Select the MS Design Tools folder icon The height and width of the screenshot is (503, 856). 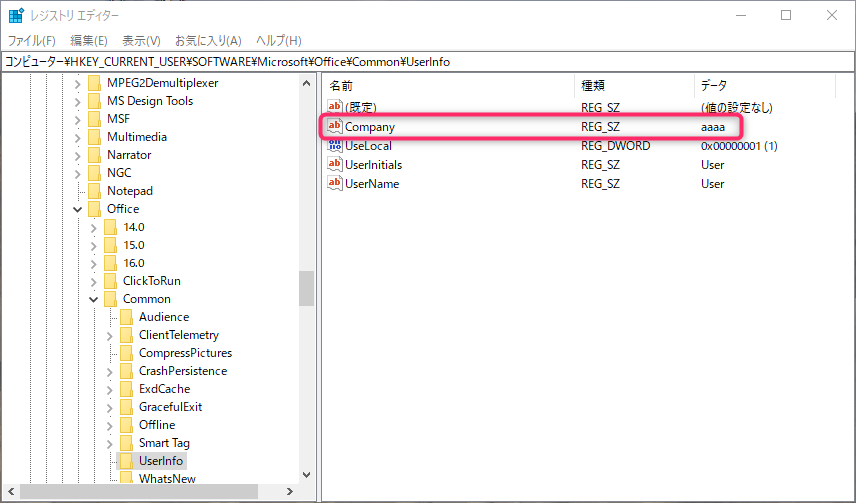[x=94, y=101]
